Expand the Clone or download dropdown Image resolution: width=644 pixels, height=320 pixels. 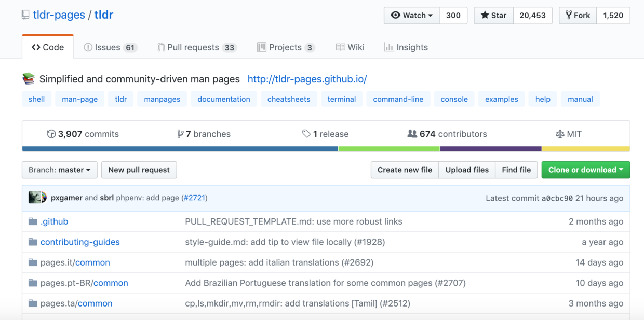[586, 170]
